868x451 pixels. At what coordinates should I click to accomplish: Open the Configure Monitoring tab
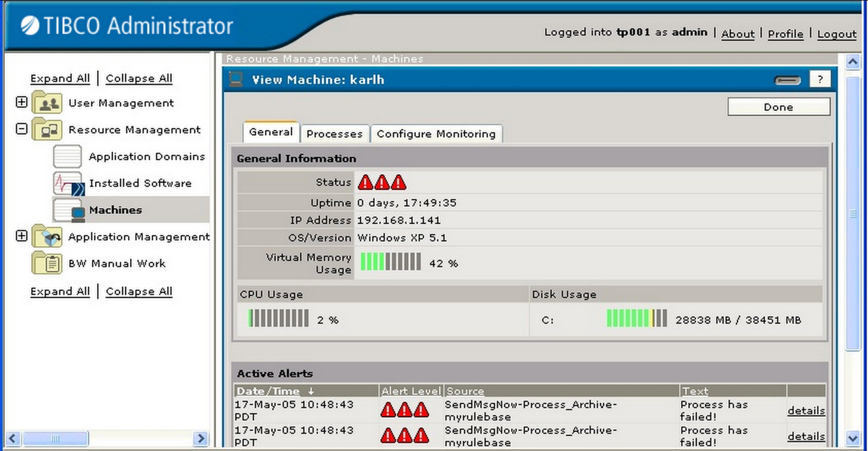436,134
